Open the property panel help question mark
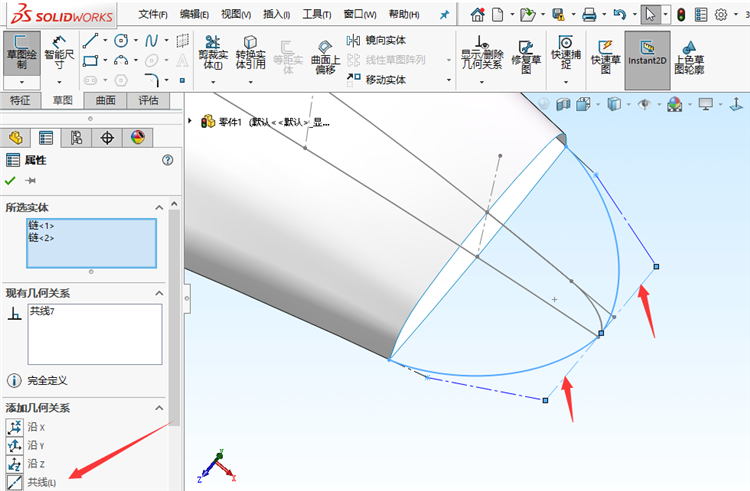The width and height of the screenshot is (750, 491). click(x=167, y=160)
